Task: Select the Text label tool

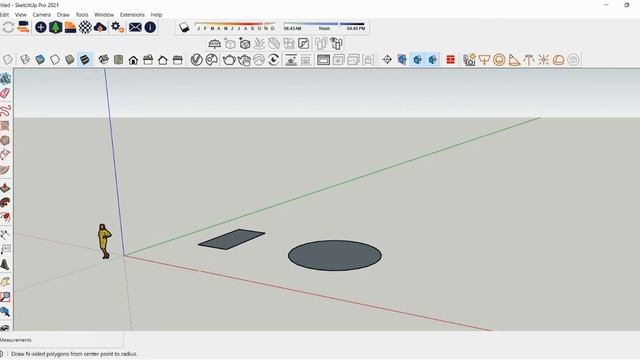Action: click(5, 249)
